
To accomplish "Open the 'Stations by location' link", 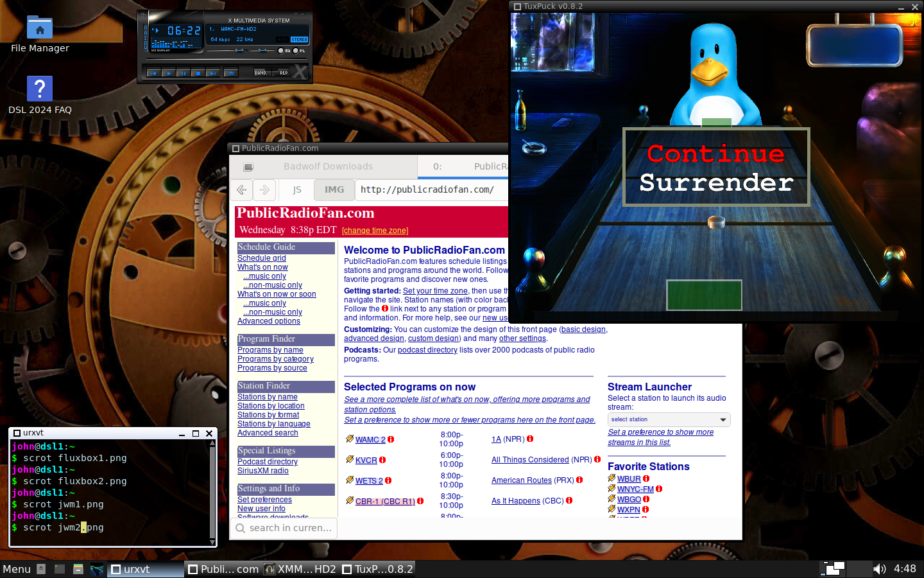I will click(x=271, y=406).
